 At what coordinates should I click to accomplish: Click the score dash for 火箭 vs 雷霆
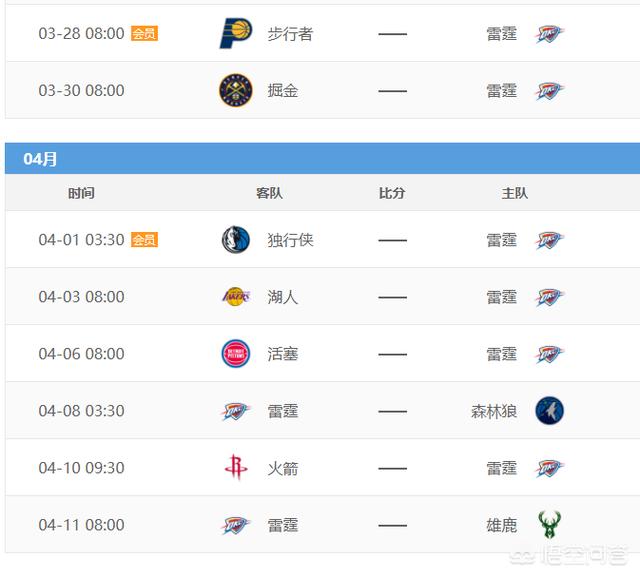pyautogui.click(x=393, y=468)
